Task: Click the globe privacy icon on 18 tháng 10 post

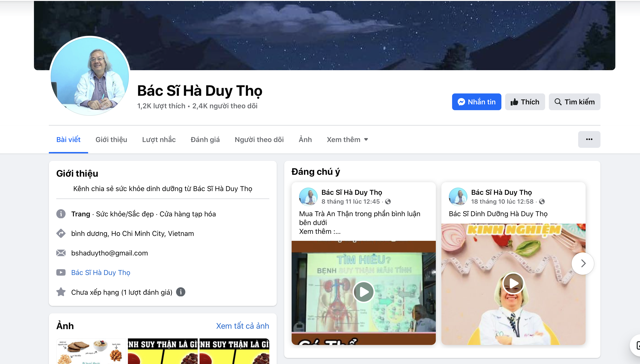Action: 542,202
